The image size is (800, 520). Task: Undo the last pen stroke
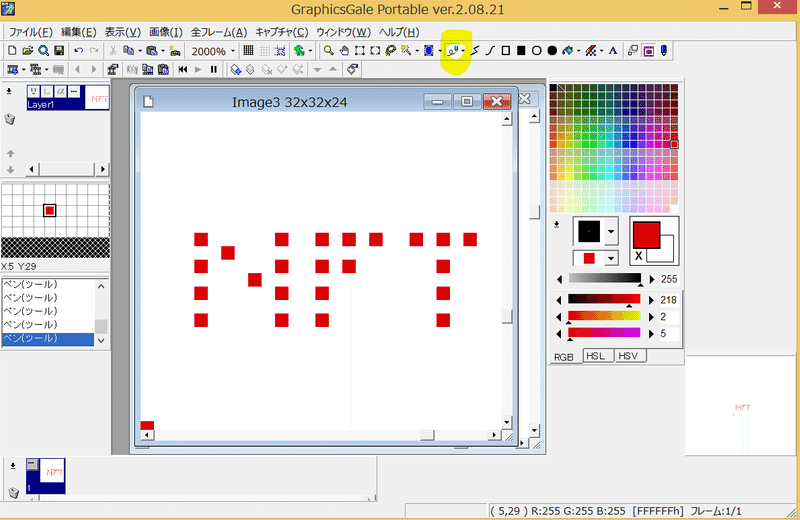[x=79, y=51]
